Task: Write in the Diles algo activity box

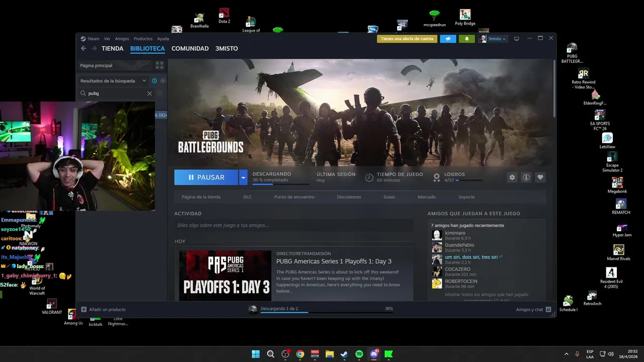Action: click(x=293, y=225)
